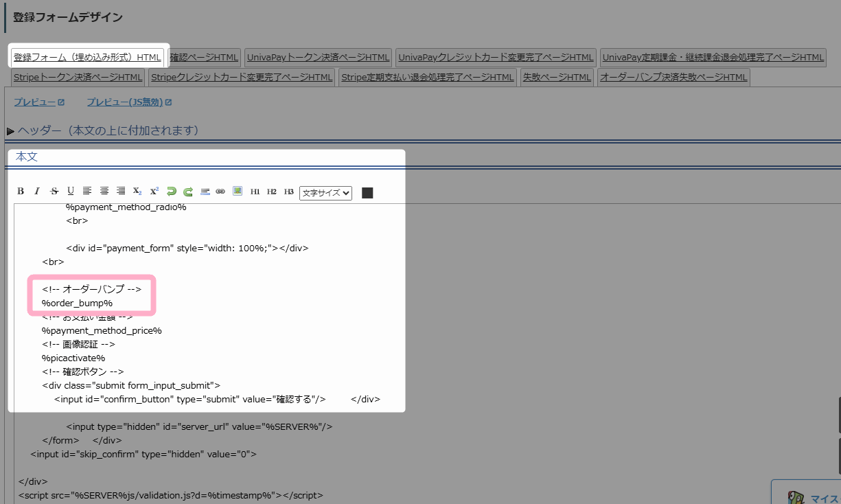
Task: Open the 文字サイズ font size dropdown
Action: coord(326,193)
